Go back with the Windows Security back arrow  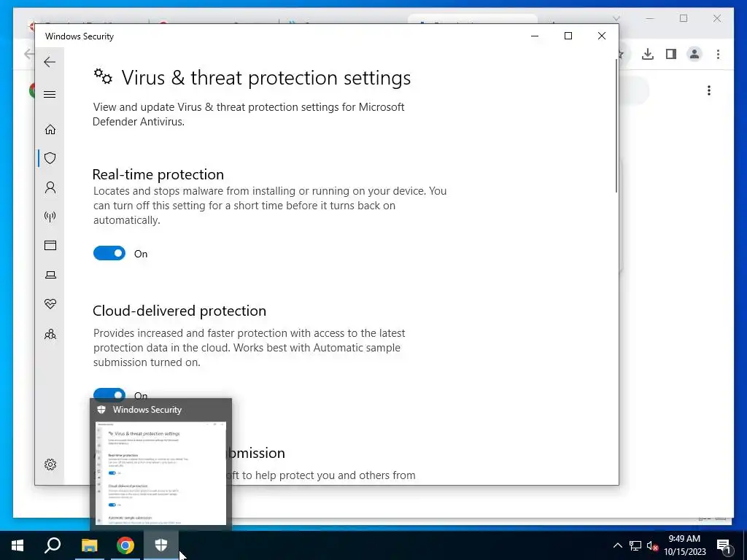pyautogui.click(x=50, y=62)
